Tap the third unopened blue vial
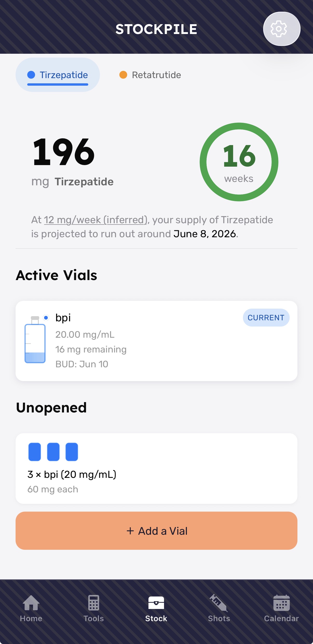This screenshot has width=313, height=644. [x=72, y=452]
